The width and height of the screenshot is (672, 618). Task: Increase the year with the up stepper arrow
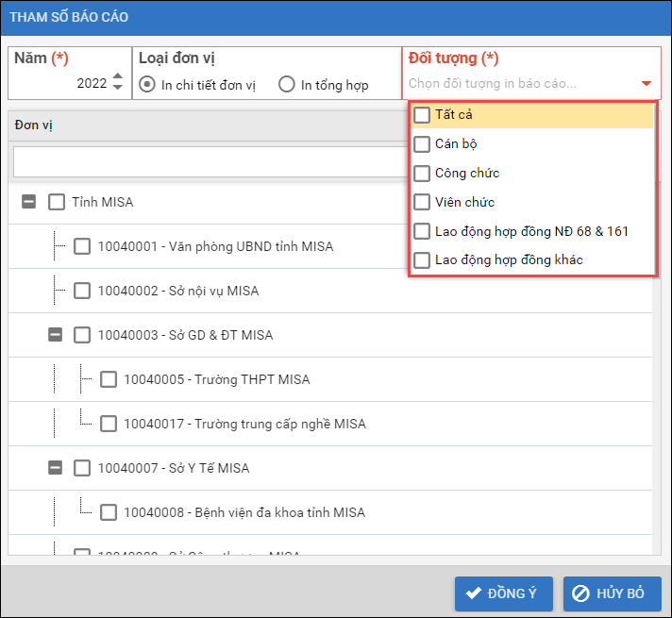click(117, 77)
